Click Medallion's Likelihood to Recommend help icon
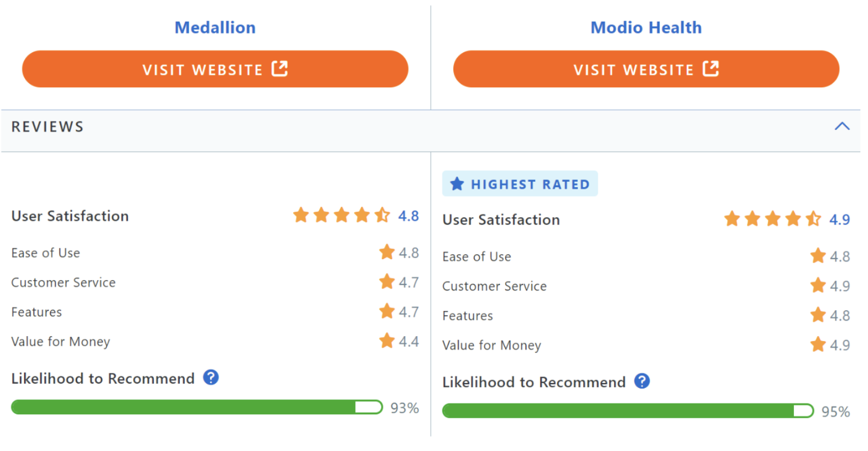The width and height of the screenshot is (868, 451). click(211, 378)
